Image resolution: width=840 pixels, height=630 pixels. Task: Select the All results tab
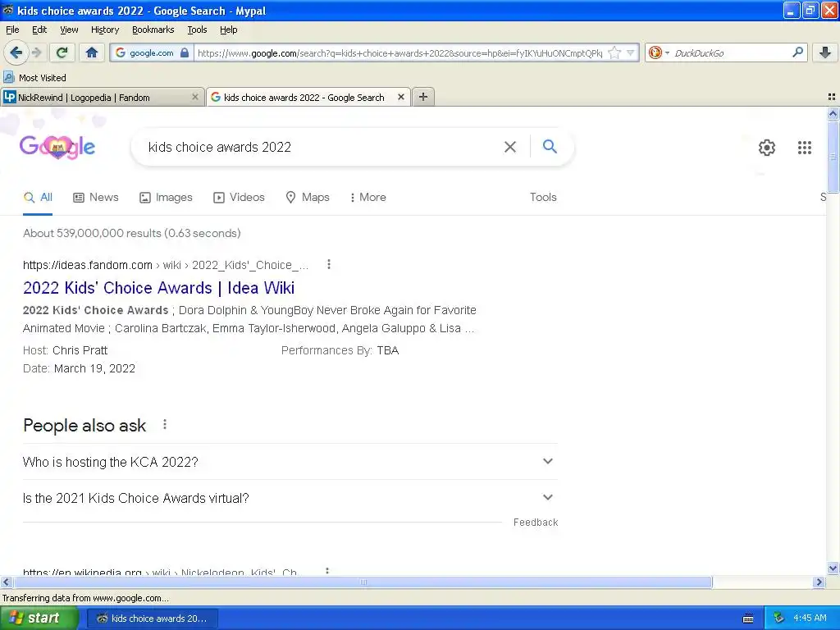click(x=38, y=197)
